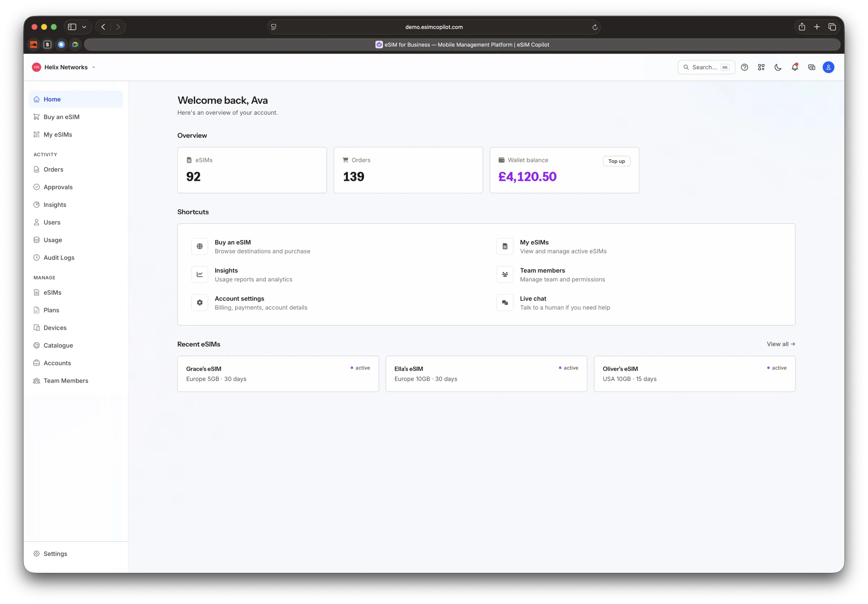Expand the browser sidebar dropdown chevron
Viewport: 868px width, 604px height.
84,27
